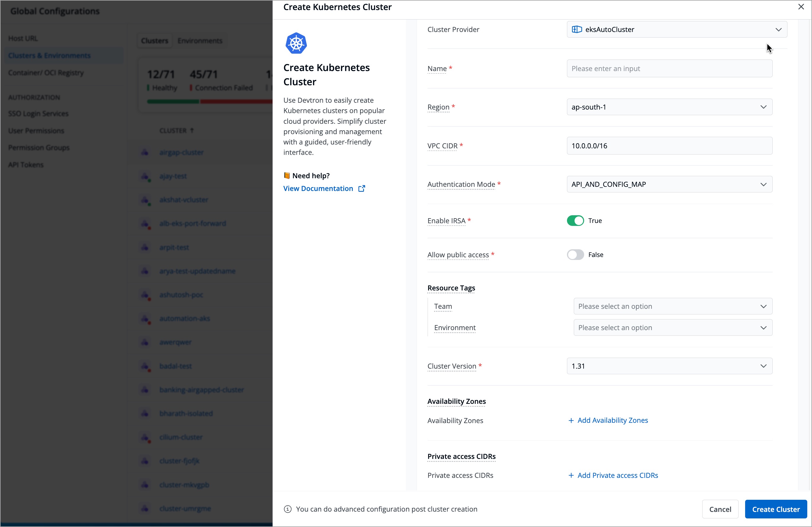
Task: Click the Name input field
Action: point(669,68)
